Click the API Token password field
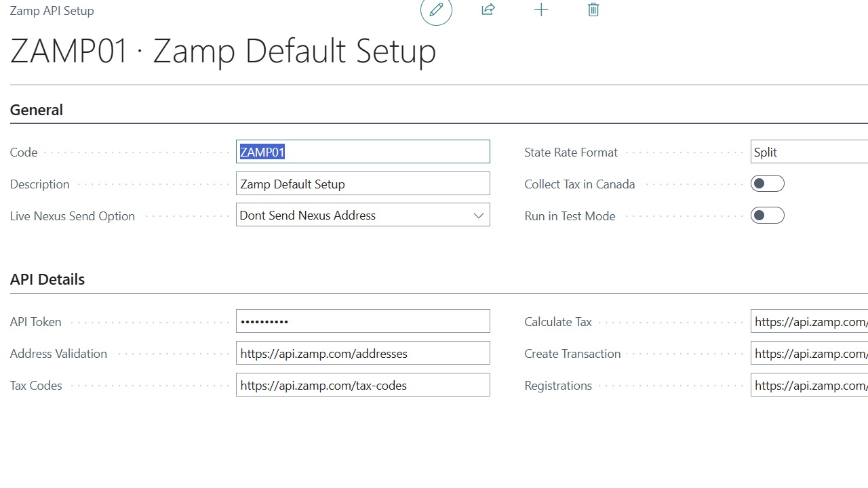The image size is (868, 488). click(363, 321)
